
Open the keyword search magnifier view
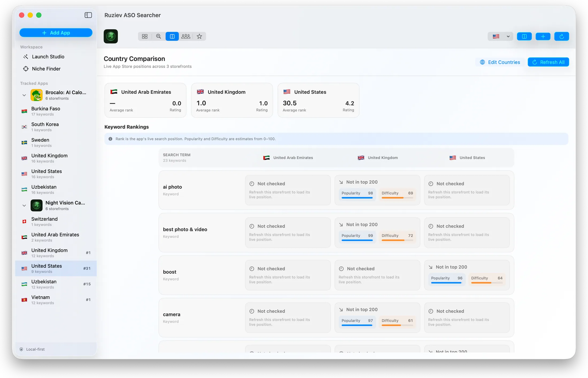click(158, 36)
